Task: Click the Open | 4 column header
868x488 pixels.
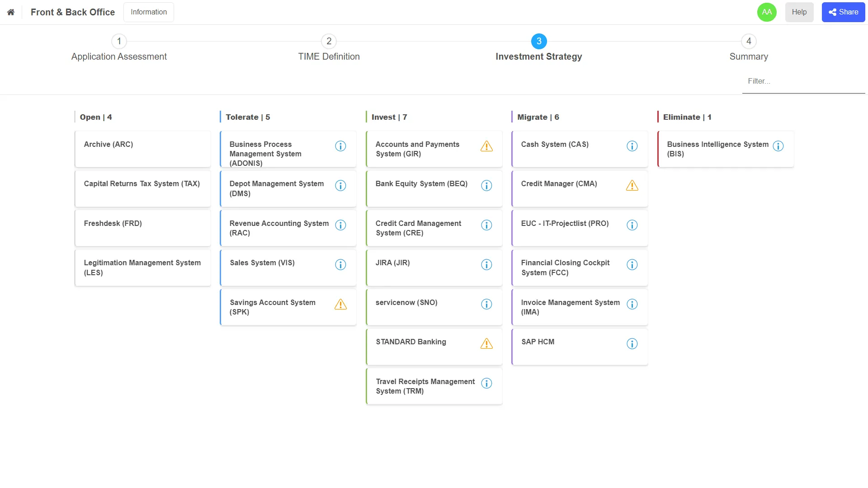Action: 96,117
